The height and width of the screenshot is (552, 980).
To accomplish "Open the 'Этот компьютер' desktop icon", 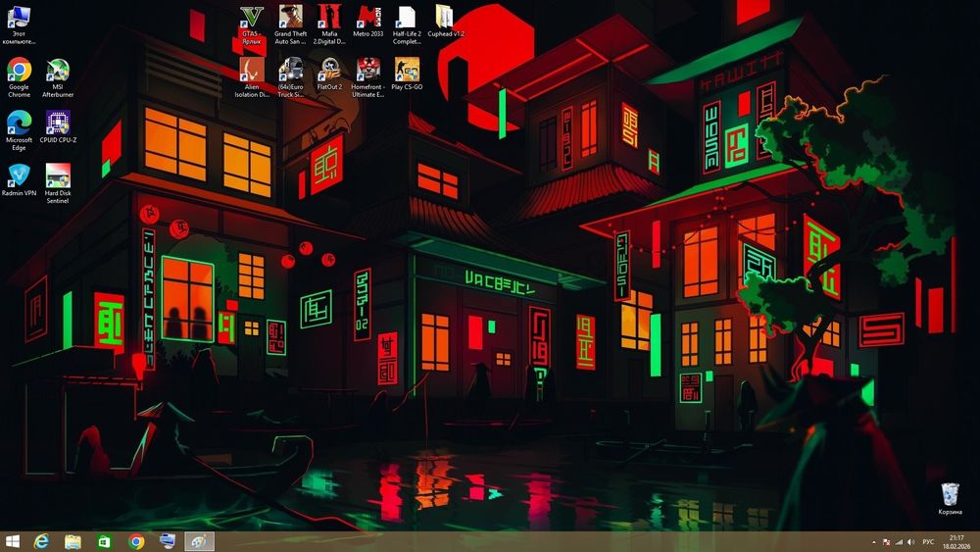I will click(x=19, y=25).
